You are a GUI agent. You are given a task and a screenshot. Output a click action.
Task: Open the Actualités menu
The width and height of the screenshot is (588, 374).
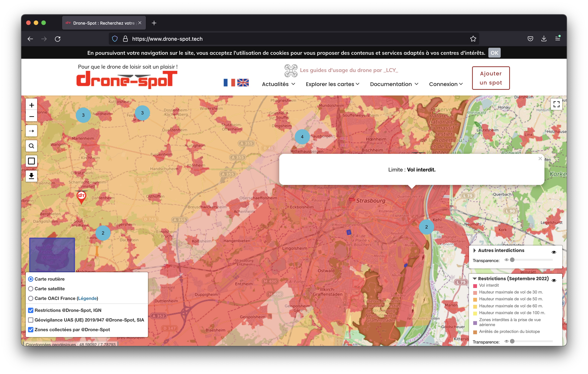(278, 84)
